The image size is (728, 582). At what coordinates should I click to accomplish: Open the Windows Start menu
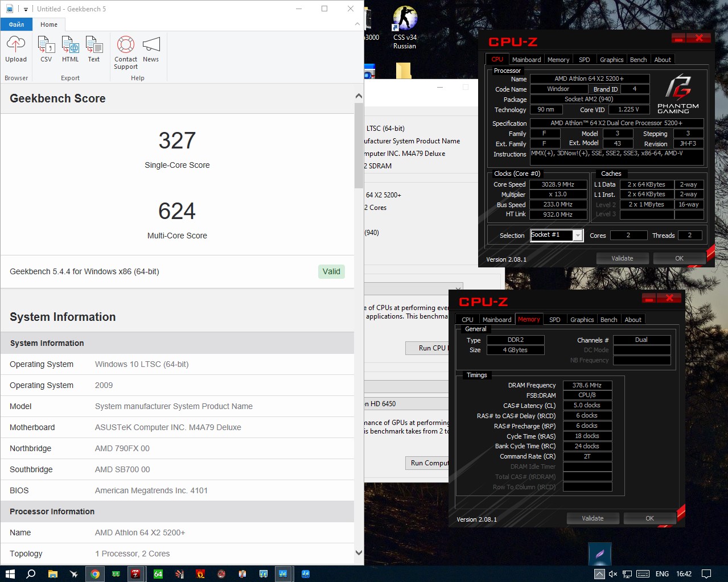point(10,574)
